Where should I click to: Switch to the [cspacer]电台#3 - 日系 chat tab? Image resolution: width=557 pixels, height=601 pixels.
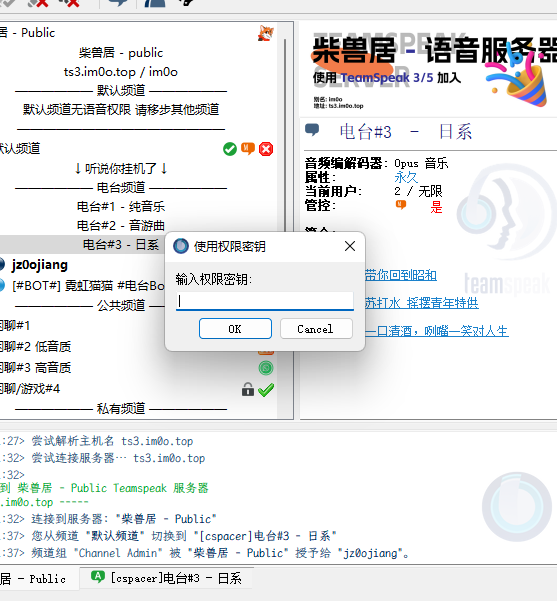coord(167,578)
